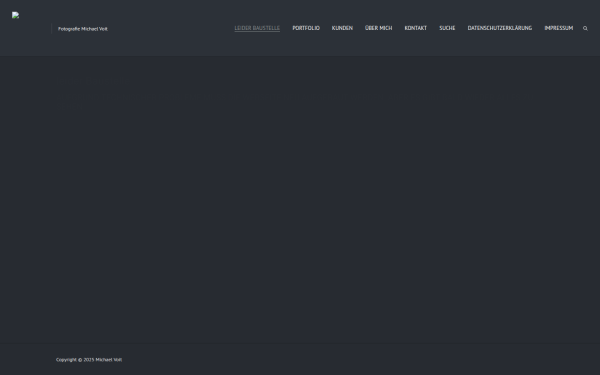Open the Portfolio menu item
This screenshot has height=375, width=600.
click(x=306, y=28)
